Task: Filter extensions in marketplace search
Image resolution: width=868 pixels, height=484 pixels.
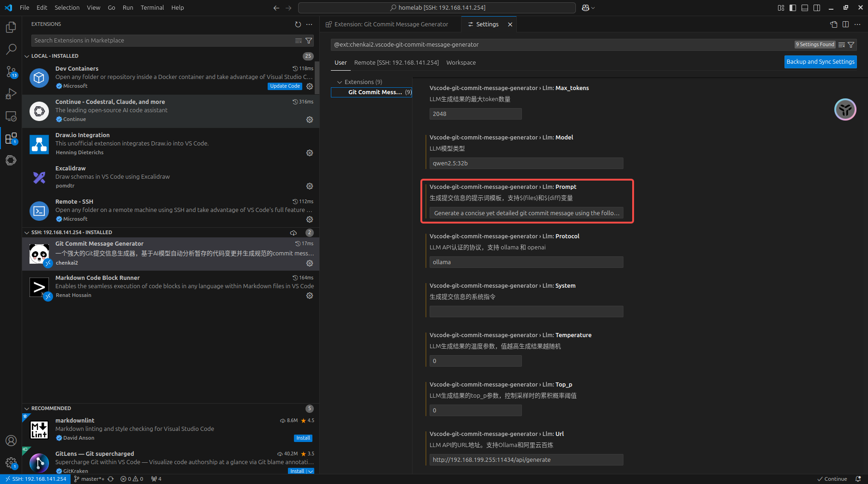Action: (x=309, y=41)
